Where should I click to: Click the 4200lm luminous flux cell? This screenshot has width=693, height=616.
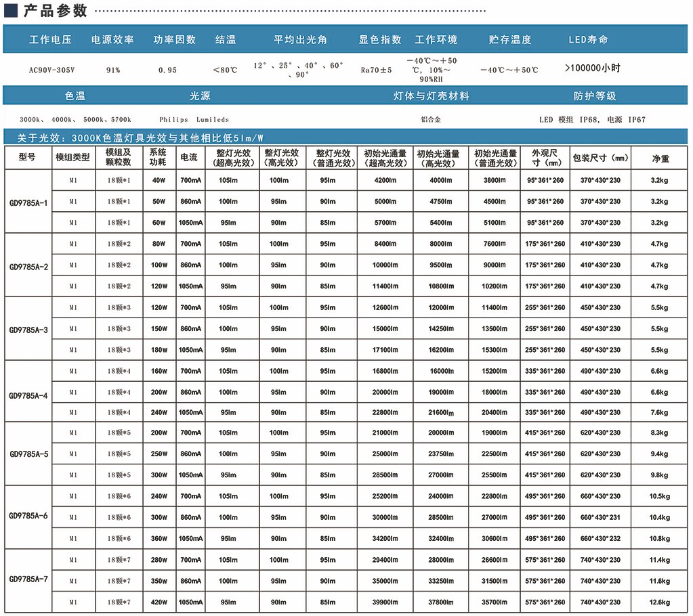tap(385, 180)
